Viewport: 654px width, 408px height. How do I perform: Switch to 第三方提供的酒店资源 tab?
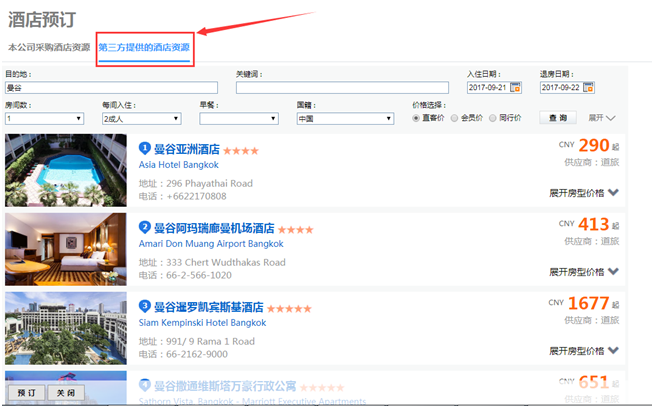coord(144,47)
